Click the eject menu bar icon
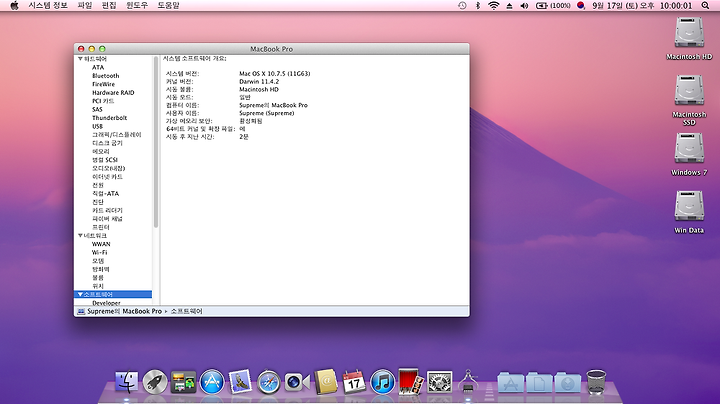This screenshot has width=720, height=404. [509, 6]
